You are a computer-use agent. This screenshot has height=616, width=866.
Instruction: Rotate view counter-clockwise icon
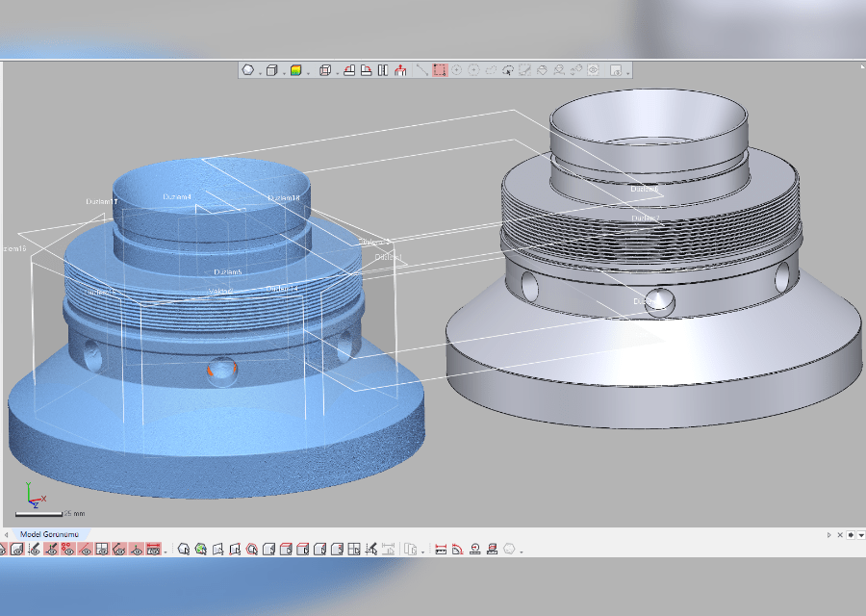click(349, 70)
